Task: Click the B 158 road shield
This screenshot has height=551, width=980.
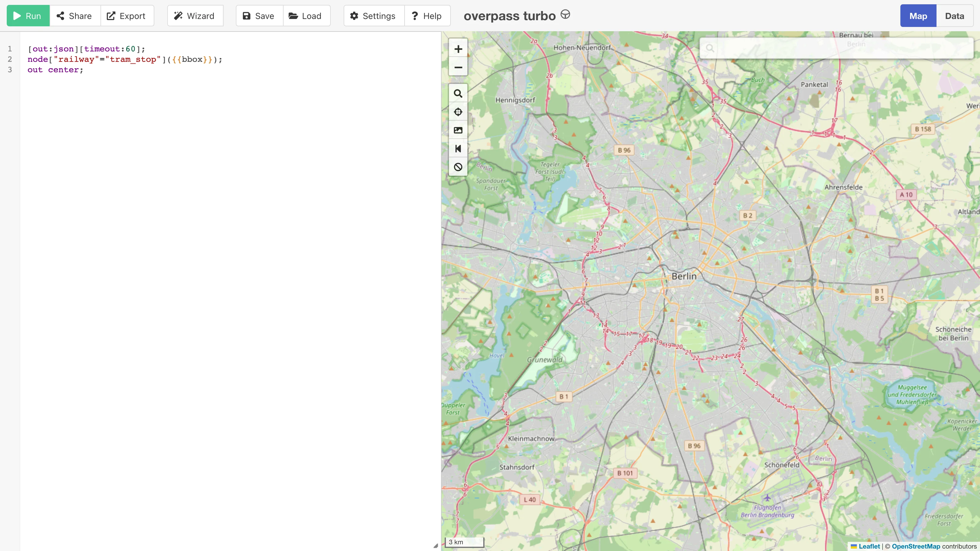Action: tap(923, 129)
